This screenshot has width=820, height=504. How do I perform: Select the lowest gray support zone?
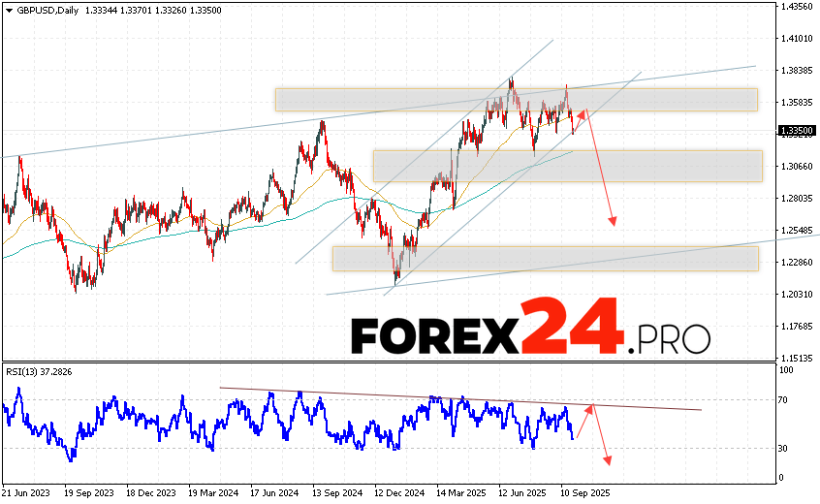pyautogui.click(x=545, y=258)
